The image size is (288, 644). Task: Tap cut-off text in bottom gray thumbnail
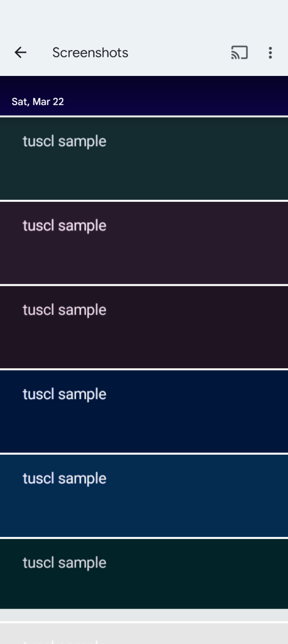64,641
